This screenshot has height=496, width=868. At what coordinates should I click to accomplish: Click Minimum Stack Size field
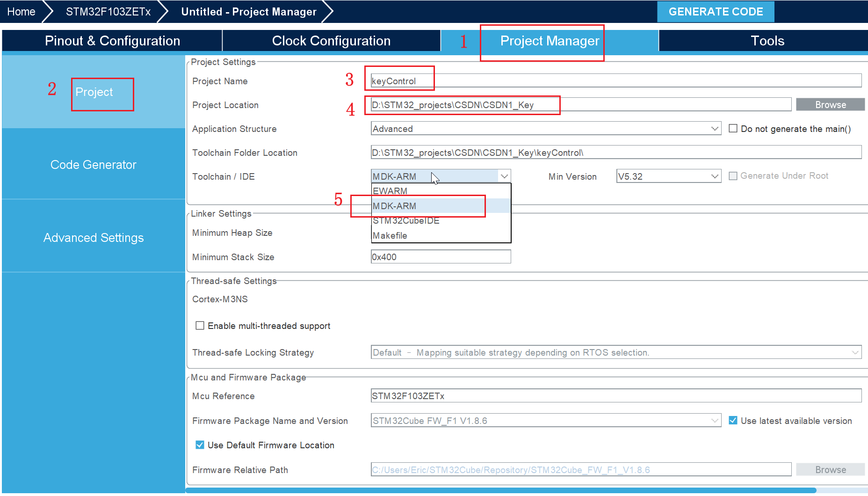tap(441, 257)
